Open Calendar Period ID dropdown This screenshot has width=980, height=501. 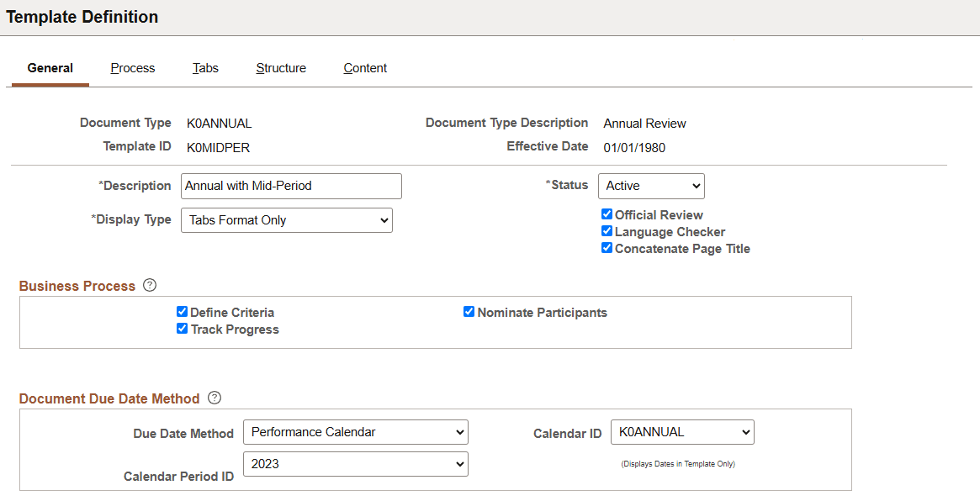355,464
